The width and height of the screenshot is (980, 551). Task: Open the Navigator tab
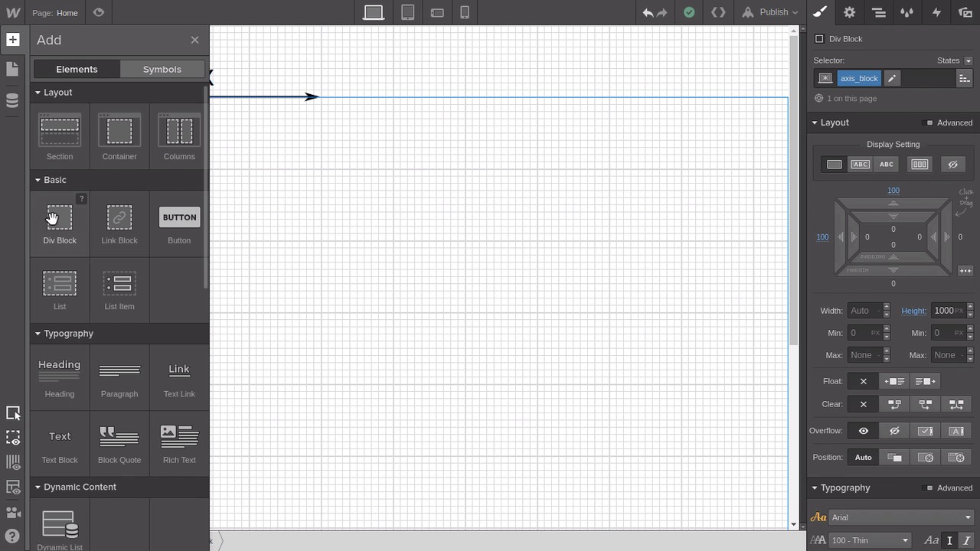(878, 12)
